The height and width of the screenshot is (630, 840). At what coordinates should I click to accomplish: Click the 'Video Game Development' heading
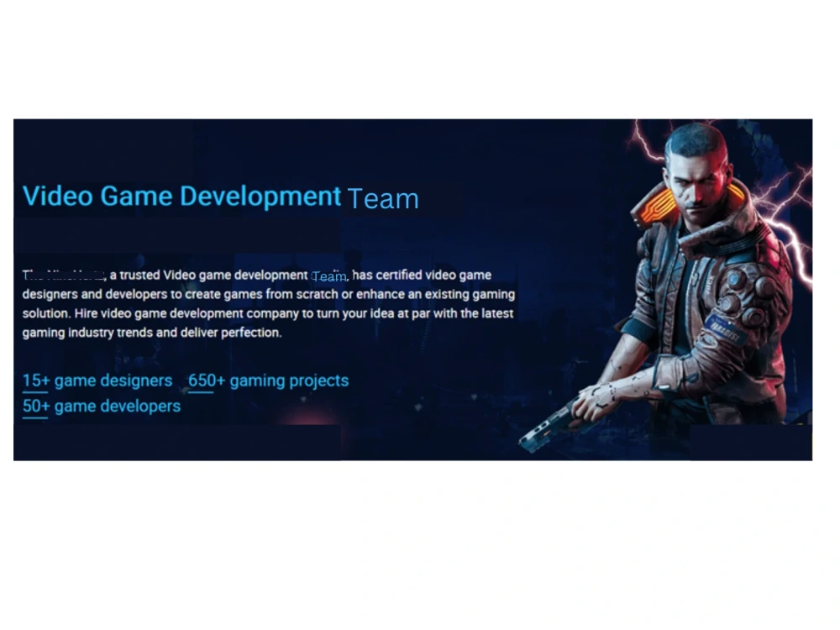click(x=181, y=196)
